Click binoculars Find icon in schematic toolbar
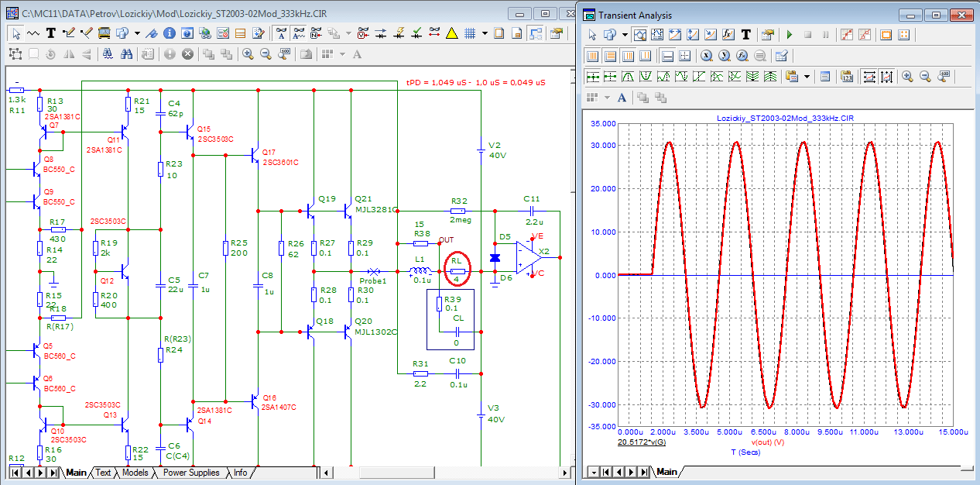This screenshot has height=485, width=980. click(x=127, y=53)
